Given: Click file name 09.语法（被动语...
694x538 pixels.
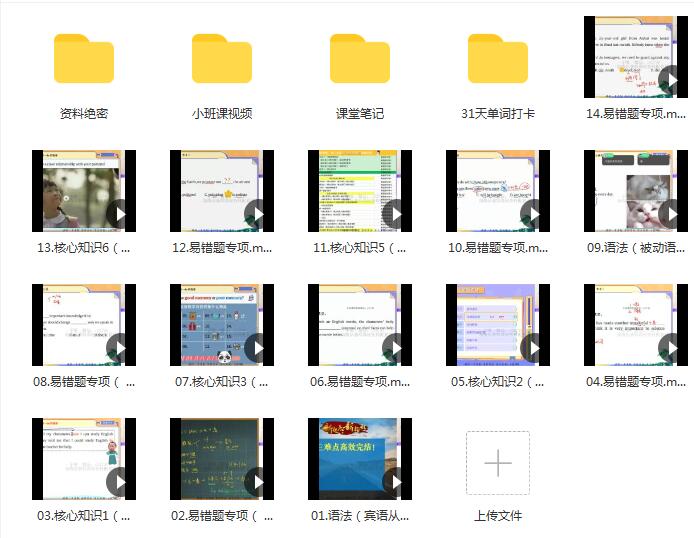Looking at the screenshot, I should [x=636, y=248].
